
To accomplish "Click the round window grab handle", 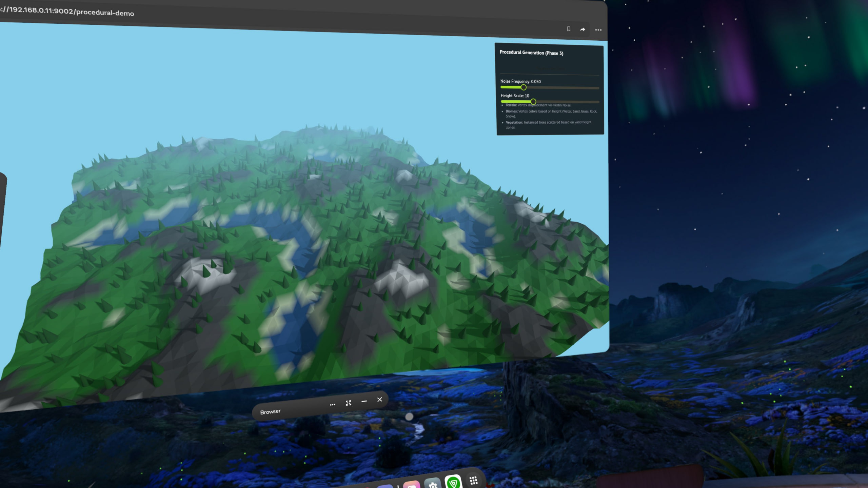I will (409, 416).
